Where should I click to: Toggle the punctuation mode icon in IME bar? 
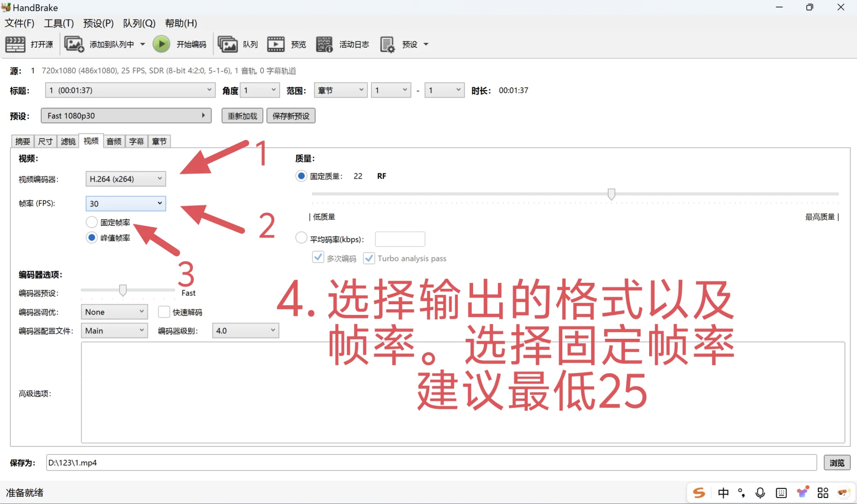click(x=741, y=493)
